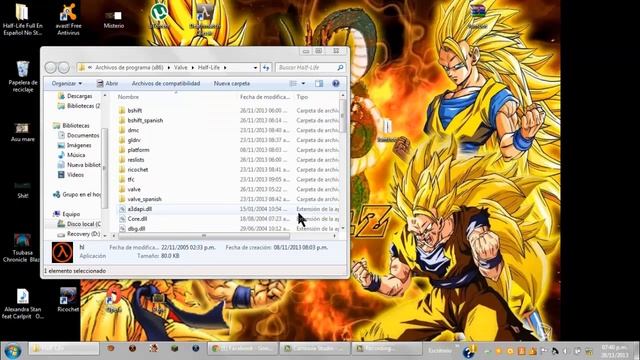640x360 pixels.
Task: Select the Alexandra Stan feat Carlprit file
Action: [x=22, y=304]
